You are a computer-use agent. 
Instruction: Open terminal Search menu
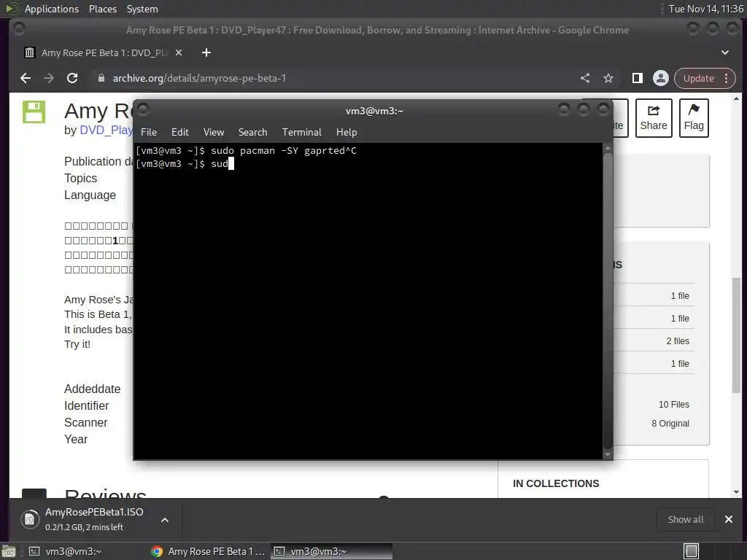pos(252,133)
